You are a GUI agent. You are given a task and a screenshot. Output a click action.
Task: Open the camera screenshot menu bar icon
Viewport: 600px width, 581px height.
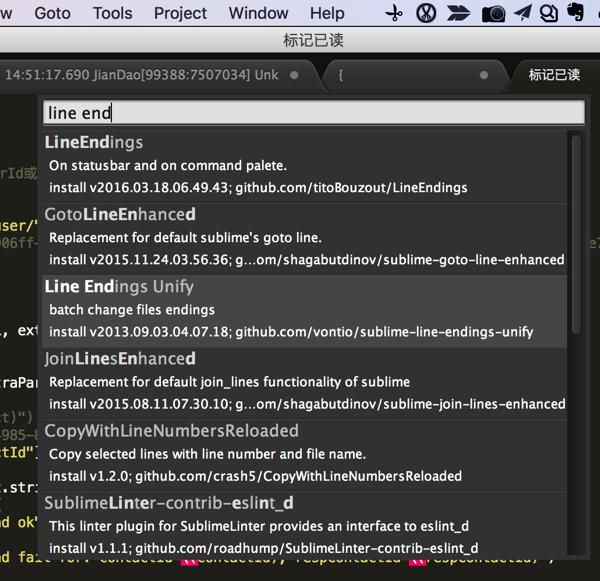click(x=493, y=14)
